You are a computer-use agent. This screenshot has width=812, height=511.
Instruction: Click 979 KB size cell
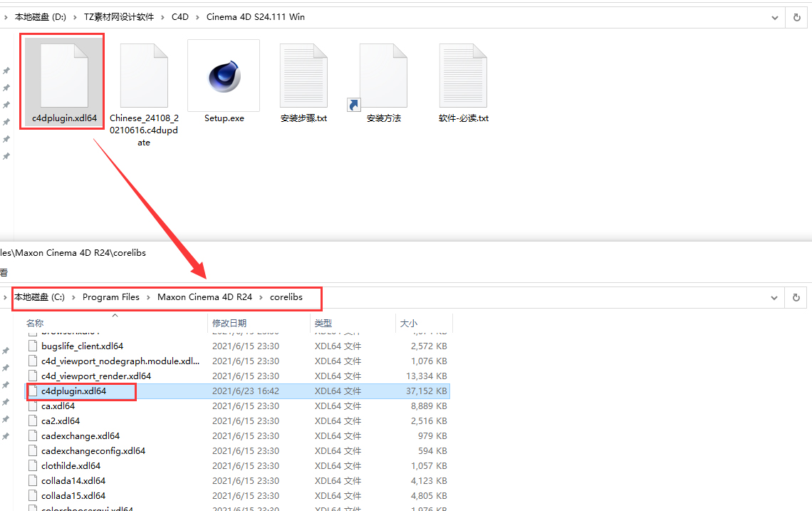point(432,436)
